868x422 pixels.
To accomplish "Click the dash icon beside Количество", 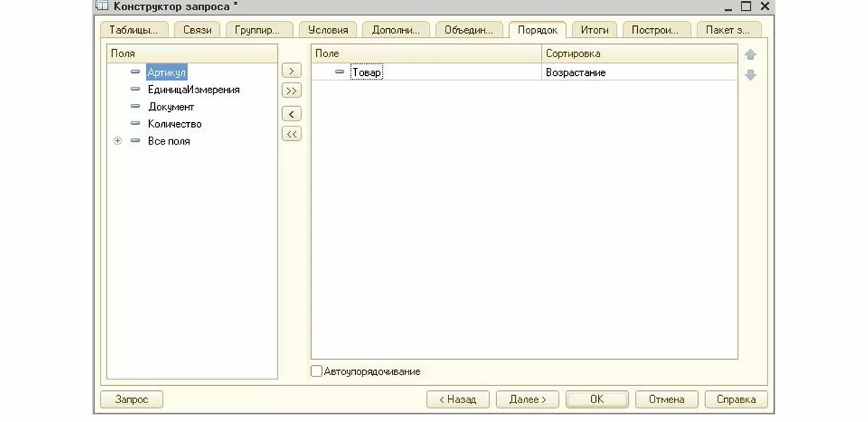I will tap(135, 124).
